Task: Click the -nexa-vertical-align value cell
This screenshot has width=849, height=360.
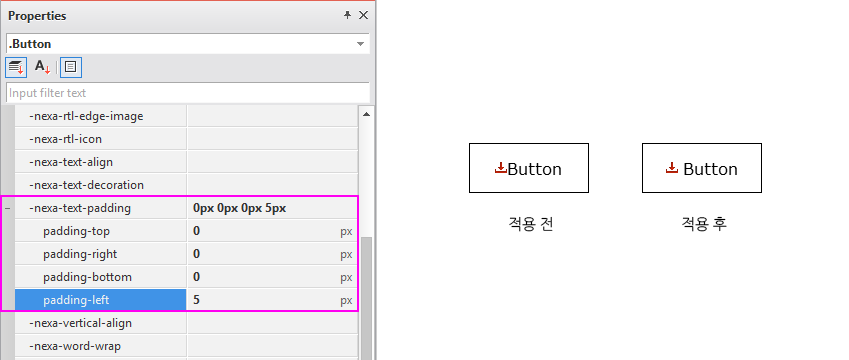Action: pos(272,323)
